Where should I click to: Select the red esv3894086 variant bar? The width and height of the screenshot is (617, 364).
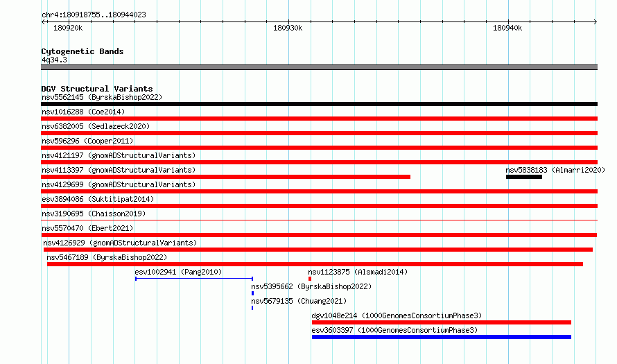click(319, 206)
